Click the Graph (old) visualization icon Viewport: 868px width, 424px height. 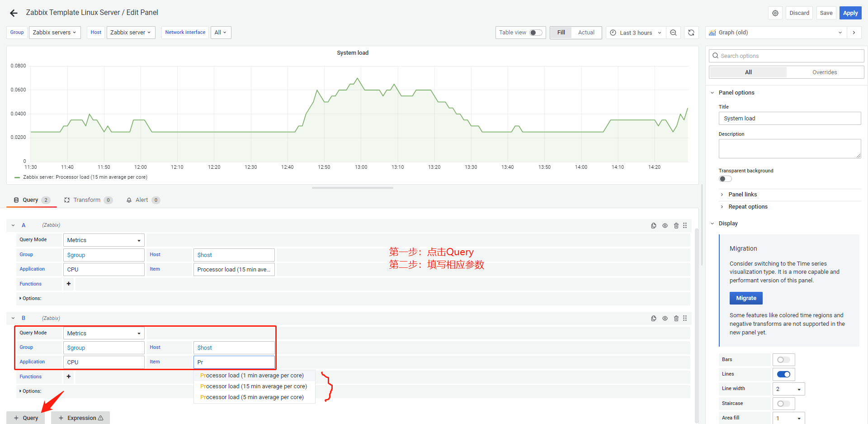point(712,33)
